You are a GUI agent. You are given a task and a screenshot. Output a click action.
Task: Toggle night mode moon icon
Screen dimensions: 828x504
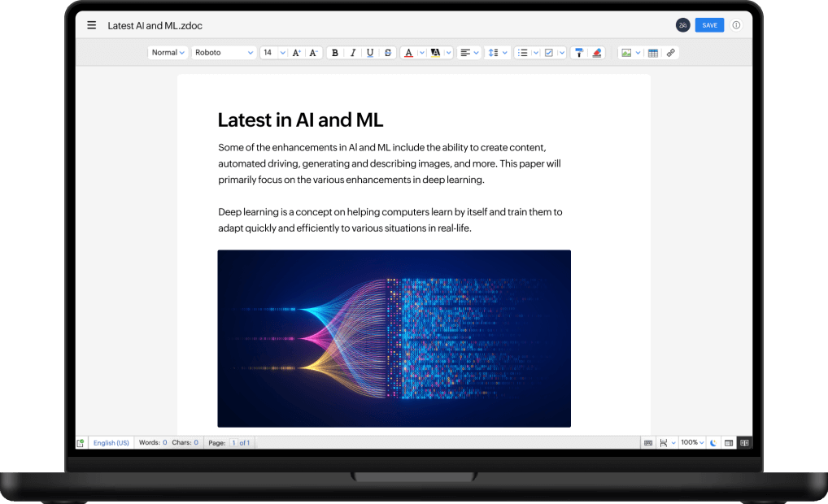(713, 443)
